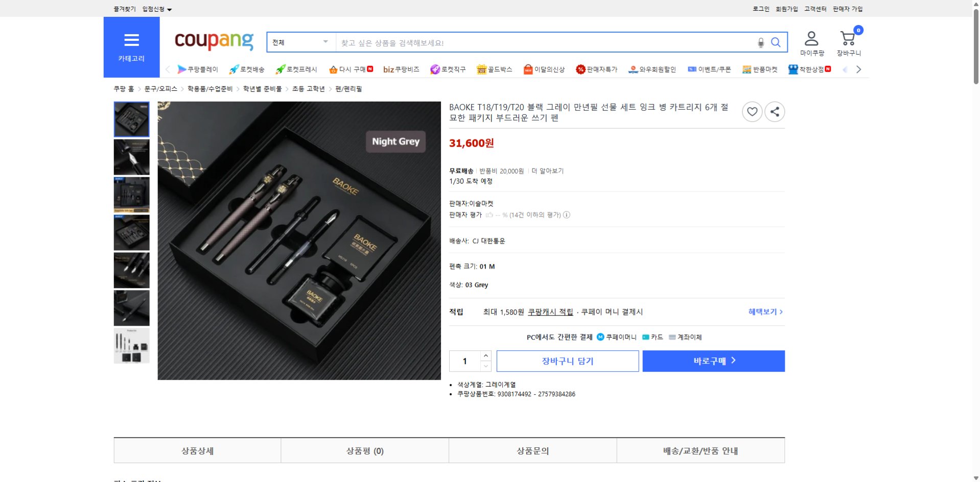Screen dimensions: 980x482
Task: Click the right chevron to see more categories
Action: coord(859,69)
